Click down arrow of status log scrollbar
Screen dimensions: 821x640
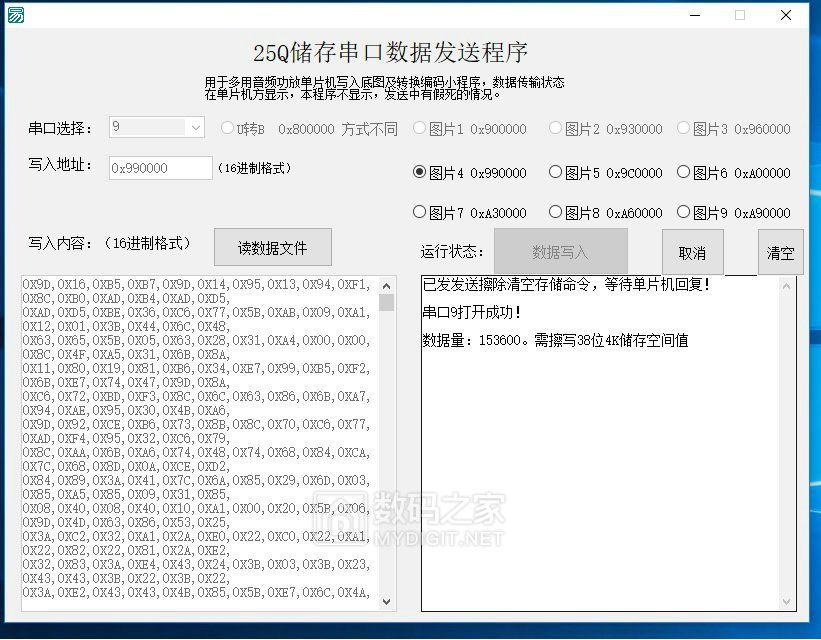(786, 602)
